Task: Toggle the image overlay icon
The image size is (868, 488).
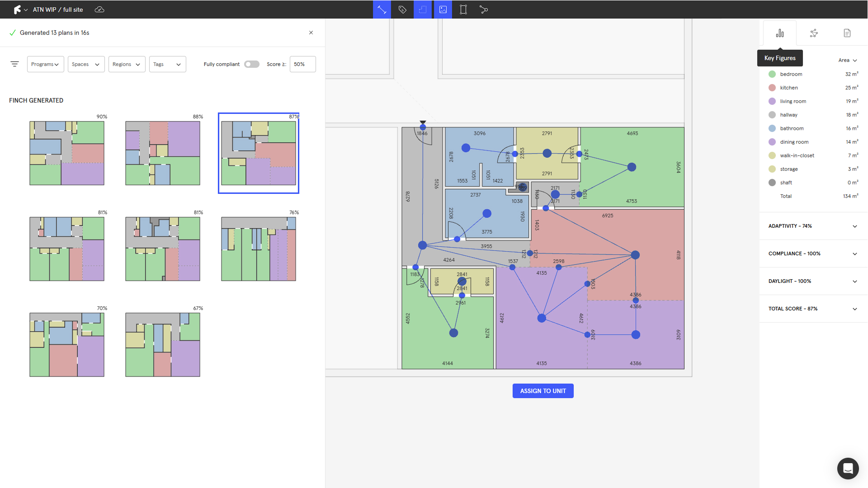Action: 443,9
